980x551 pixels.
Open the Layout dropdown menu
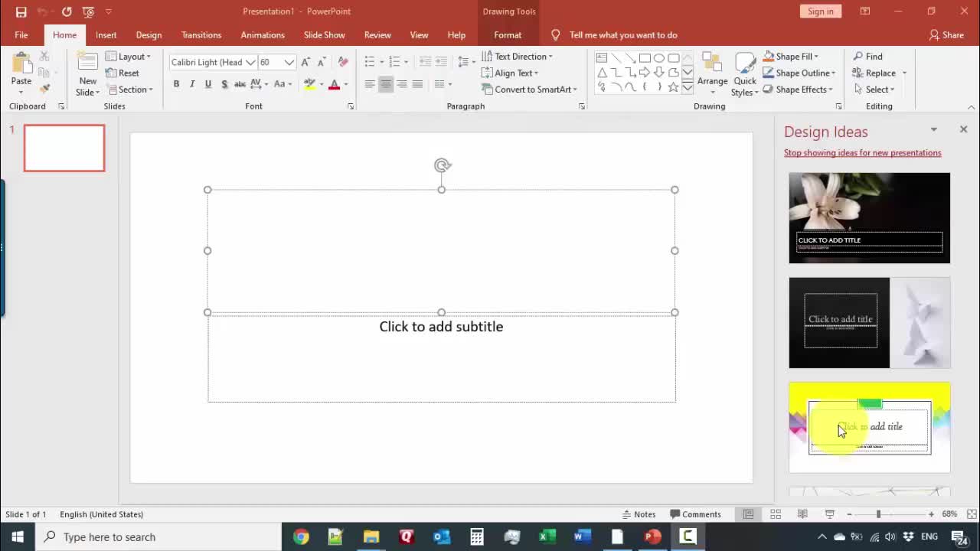129,57
